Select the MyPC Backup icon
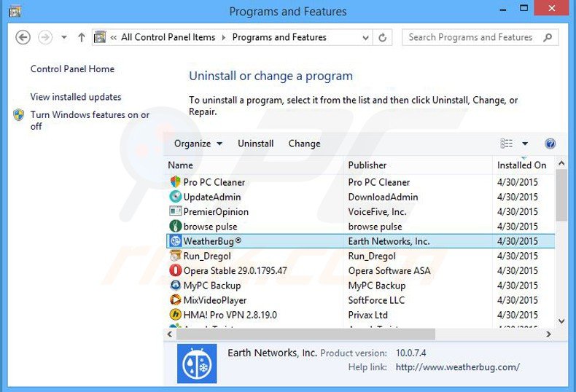 point(176,285)
